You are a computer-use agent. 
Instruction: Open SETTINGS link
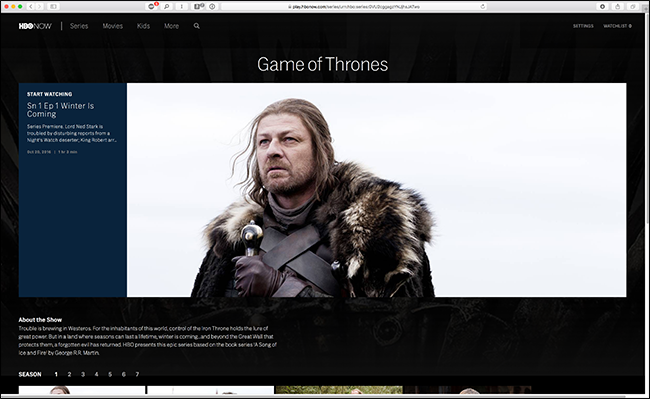click(583, 26)
